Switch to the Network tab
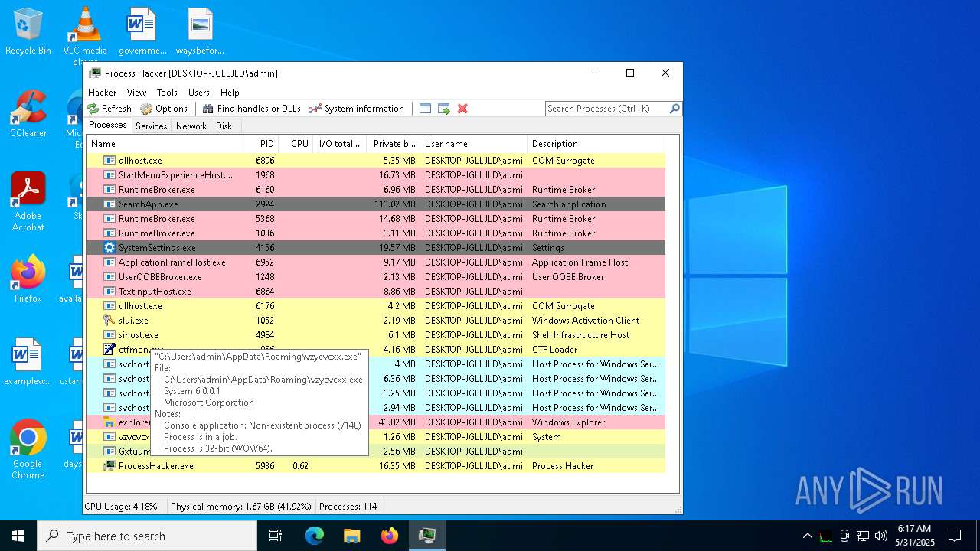The height and width of the screenshot is (551, 980). (191, 126)
